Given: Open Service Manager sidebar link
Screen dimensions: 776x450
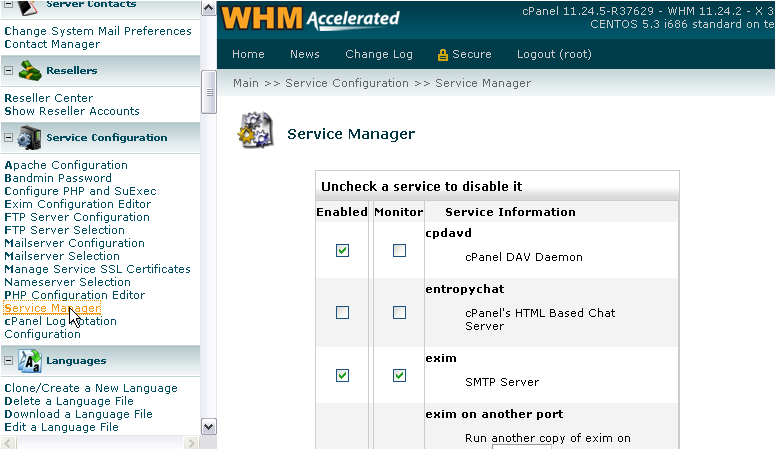Looking at the screenshot, I should [52, 308].
